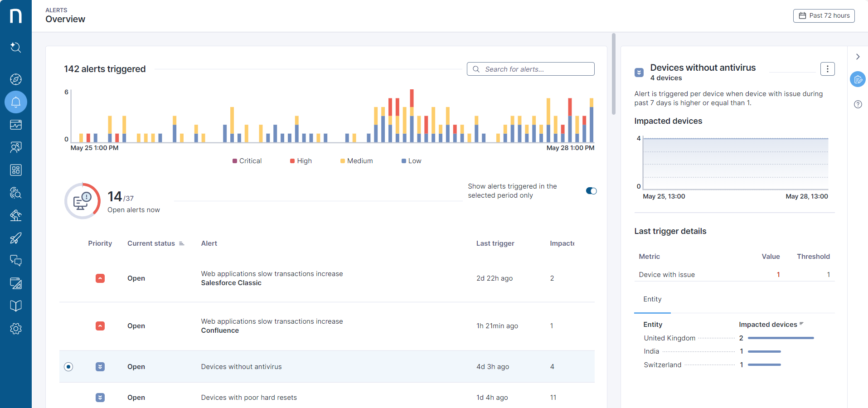Sort by Current status column
This screenshot has width=868, height=408.
156,243
